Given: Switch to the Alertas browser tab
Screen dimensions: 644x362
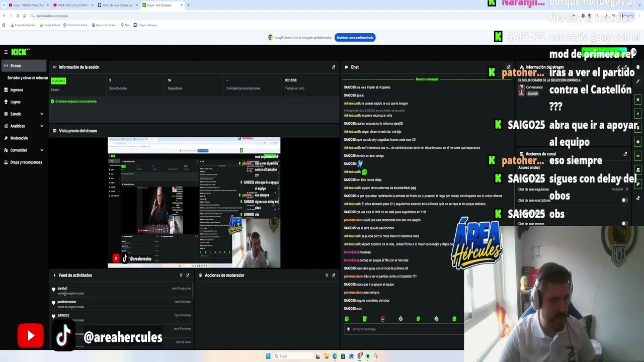Looking at the screenshot, I should (118, 5).
